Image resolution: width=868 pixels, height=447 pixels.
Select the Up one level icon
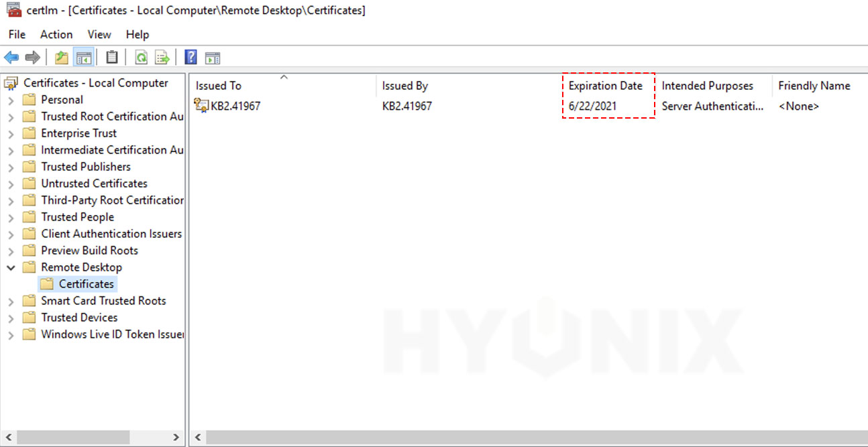click(x=60, y=57)
